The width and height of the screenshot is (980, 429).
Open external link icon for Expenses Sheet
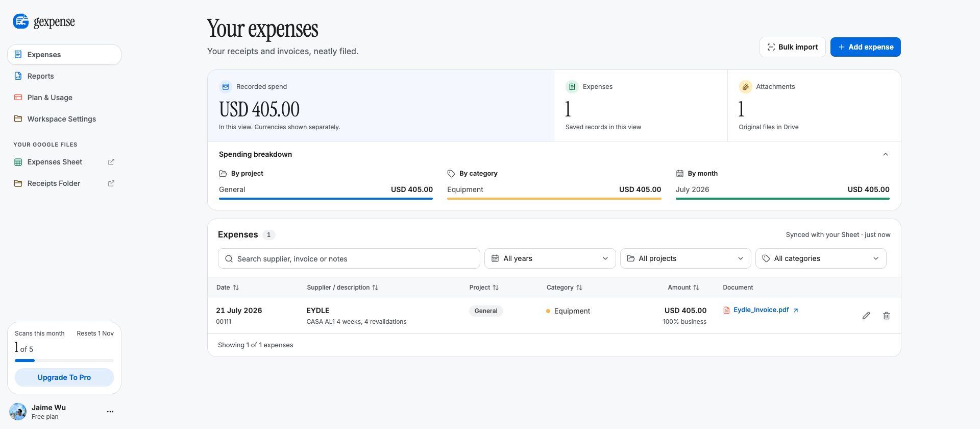(x=111, y=162)
